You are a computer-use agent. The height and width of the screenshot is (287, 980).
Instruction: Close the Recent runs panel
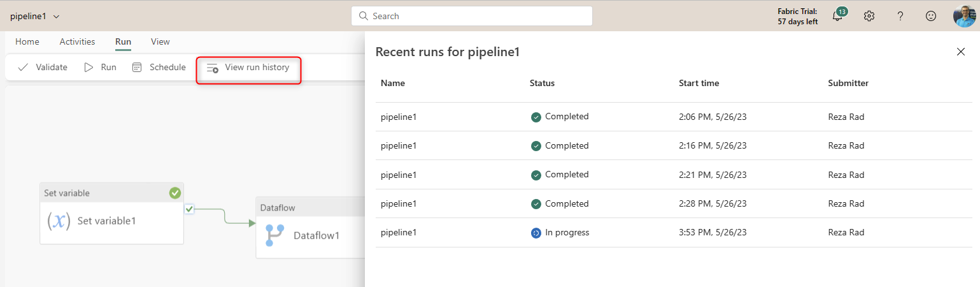(961, 52)
